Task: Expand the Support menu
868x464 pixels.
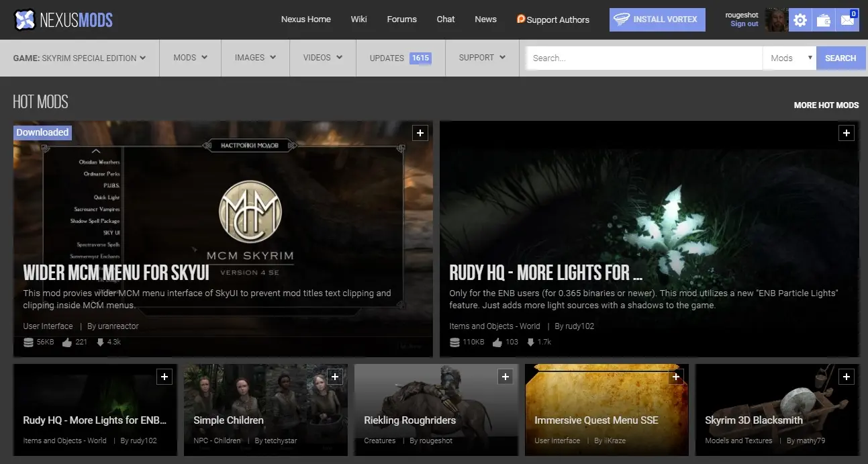Action: coord(482,58)
